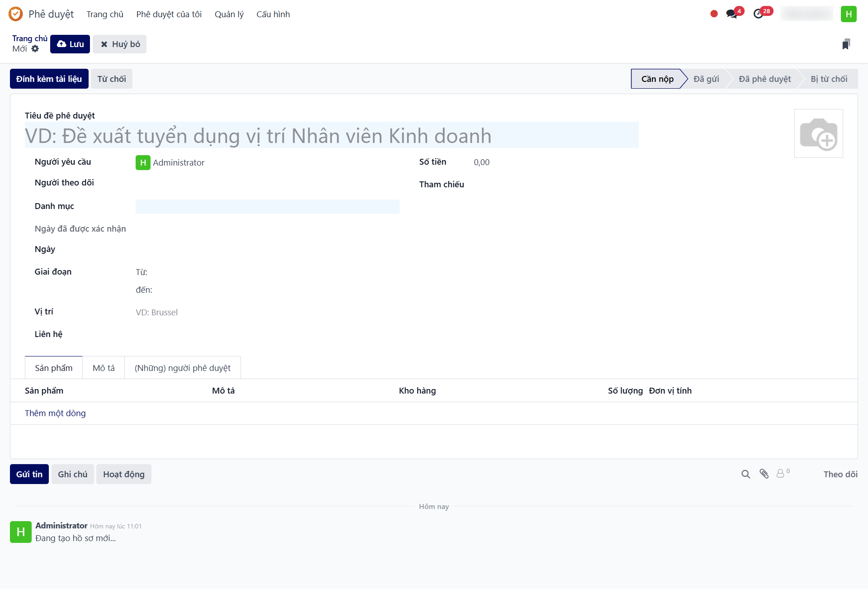
Task: Open the Danh mục dropdown field
Action: tap(267, 207)
